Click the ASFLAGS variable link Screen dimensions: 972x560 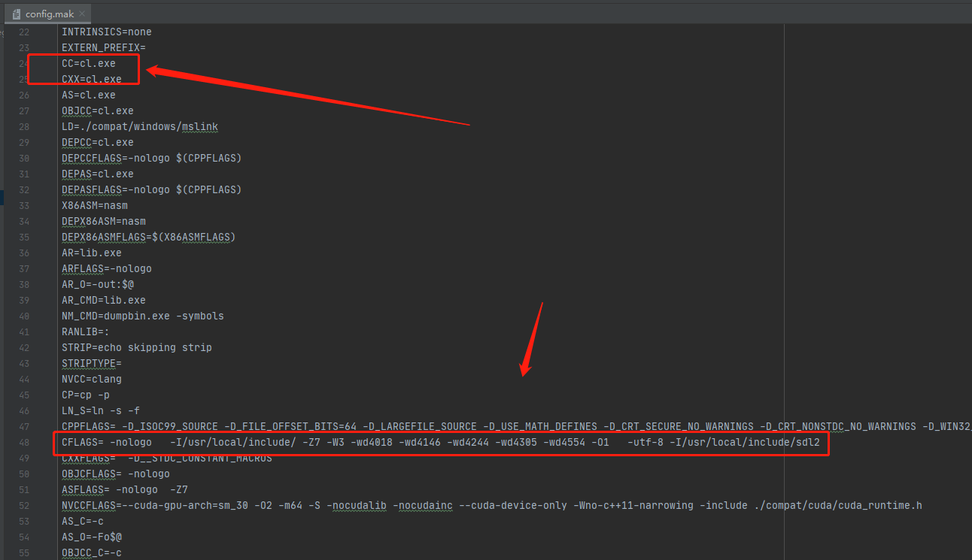pos(83,489)
